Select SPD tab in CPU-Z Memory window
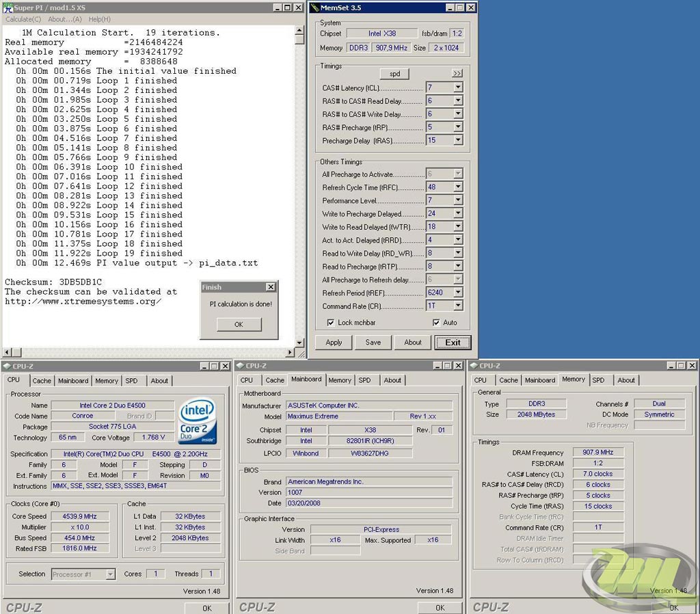Image resolution: width=700 pixels, height=614 pixels. click(x=598, y=380)
